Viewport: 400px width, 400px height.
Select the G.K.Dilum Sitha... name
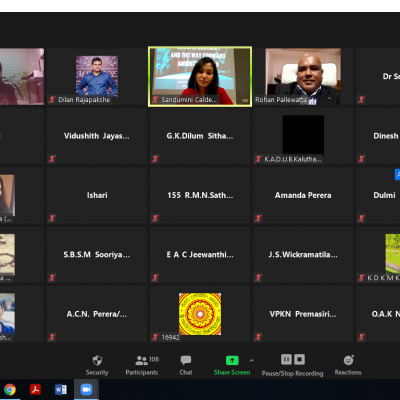pyautogui.click(x=200, y=136)
